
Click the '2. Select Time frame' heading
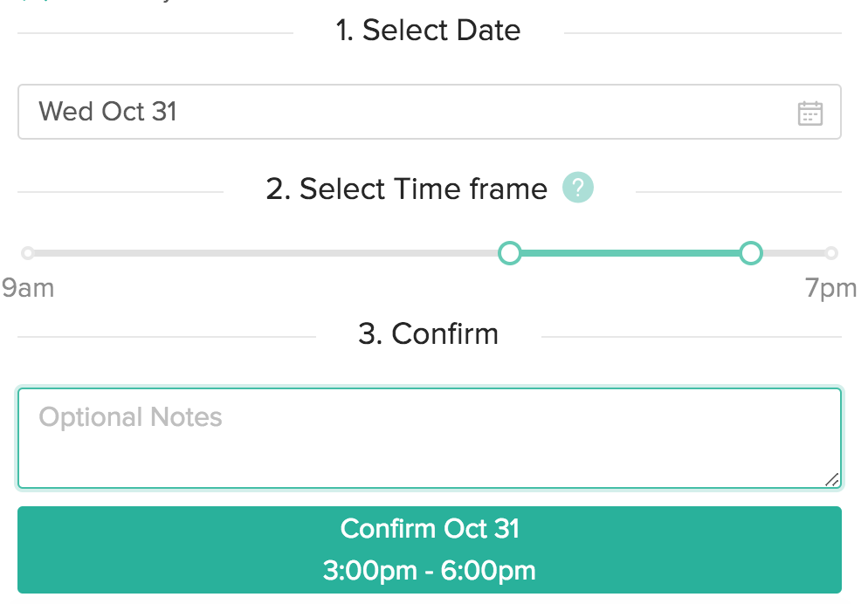406,189
